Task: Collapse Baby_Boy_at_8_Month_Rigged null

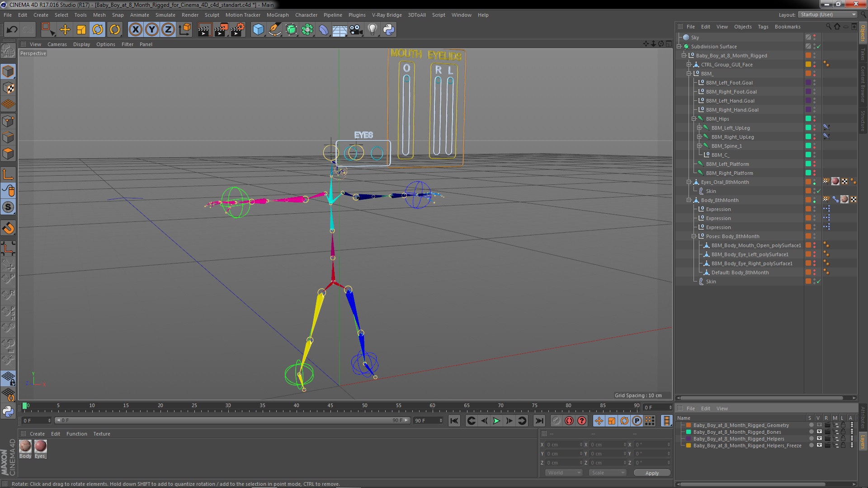Action: [684, 56]
